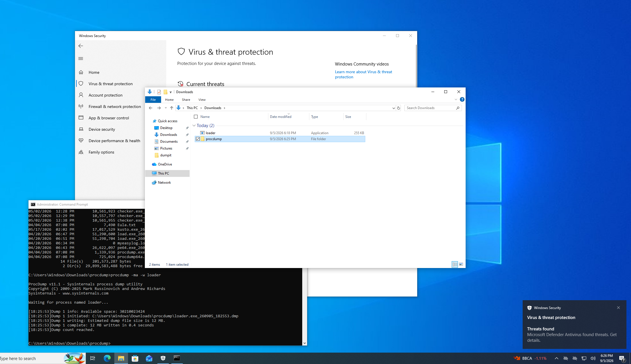Screen dimensions: 631x364
Task: Toggle the select-all checkbox in Name header
Action: (196, 117)
